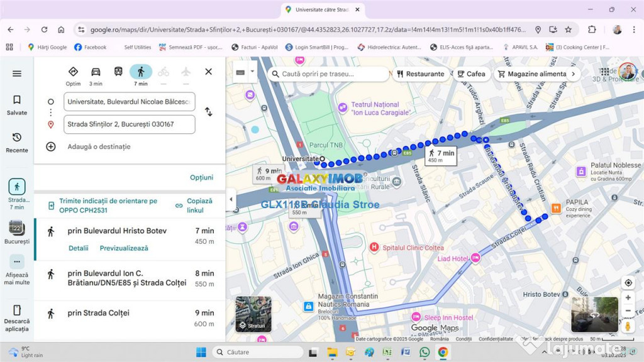Filter by Restaurante chip
The width and height of the screenshot is (644, 362).
point(421,74)
